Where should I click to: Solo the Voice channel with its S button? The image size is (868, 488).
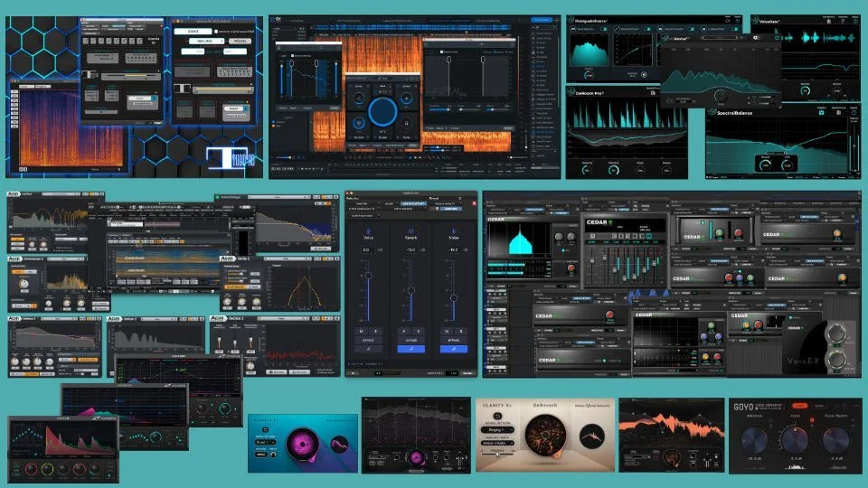(x=375, y=332)
